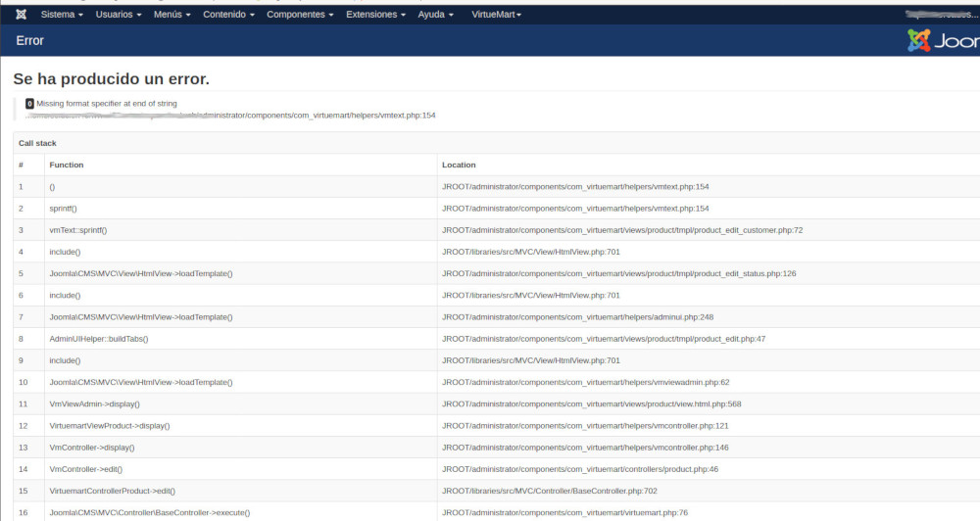Click vmviewadmin.php:62 location cell
Image resolution: width=980 pixels, height=521 pixels.
tap(709, 382)
